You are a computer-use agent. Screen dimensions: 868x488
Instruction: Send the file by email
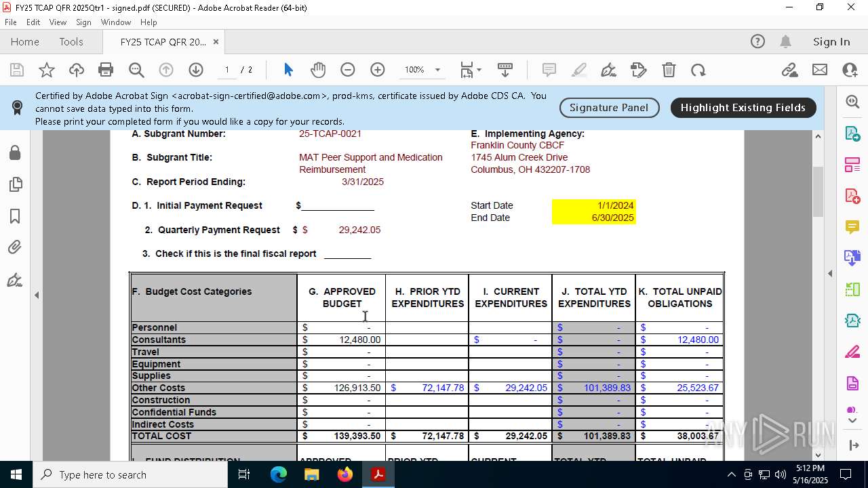pyautogui.click(x=820, y=70)
